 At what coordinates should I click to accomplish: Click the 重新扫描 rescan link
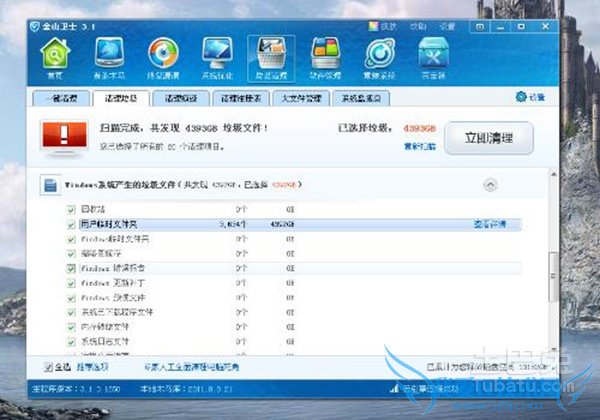point(420,146)
